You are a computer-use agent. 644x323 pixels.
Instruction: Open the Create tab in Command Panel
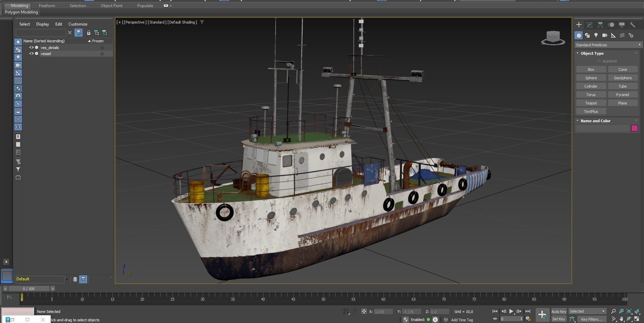(x=579, y=25)
